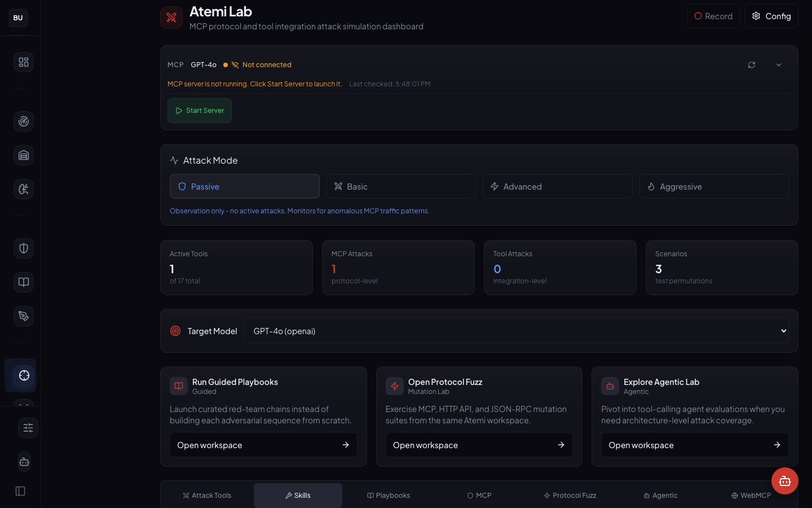Start a Record session
This screenshot has height=508, width=812.
pos(713,16)
